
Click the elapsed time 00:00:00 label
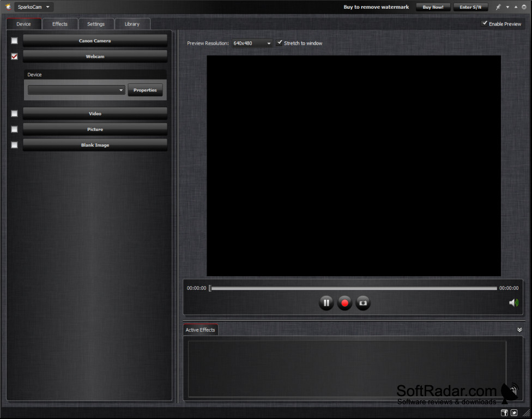[196, 288]
